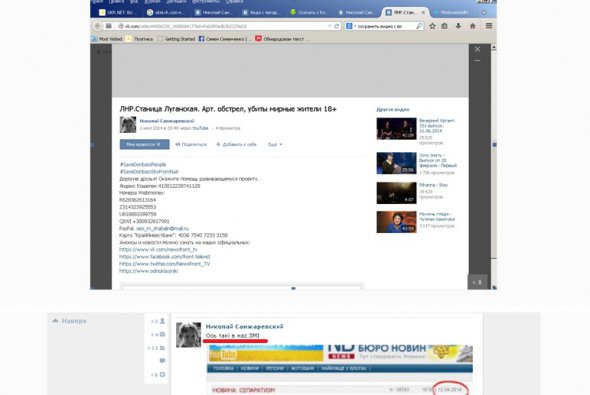590x395 pixels.
Task: Add the video via Добавить к себе
Action: 236,144
